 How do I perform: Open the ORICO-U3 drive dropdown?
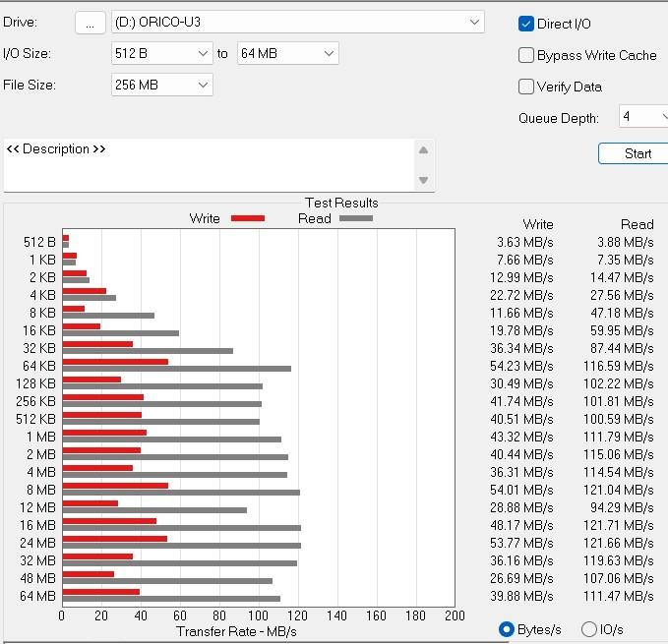[298, 23]
